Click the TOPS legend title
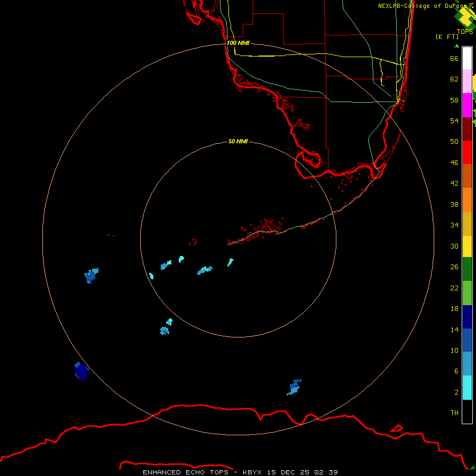Viewport: 476px width, 476px height. pyautogui.click(x=465, y=32)
